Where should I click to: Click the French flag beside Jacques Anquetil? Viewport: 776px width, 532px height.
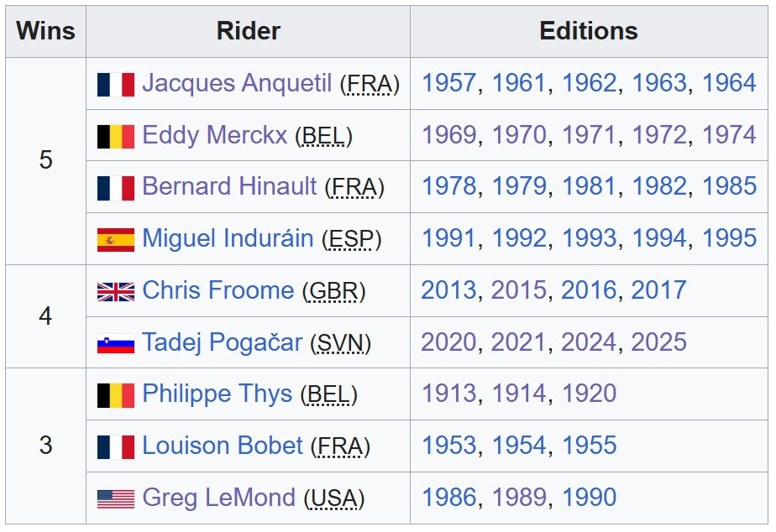point(115,84)
